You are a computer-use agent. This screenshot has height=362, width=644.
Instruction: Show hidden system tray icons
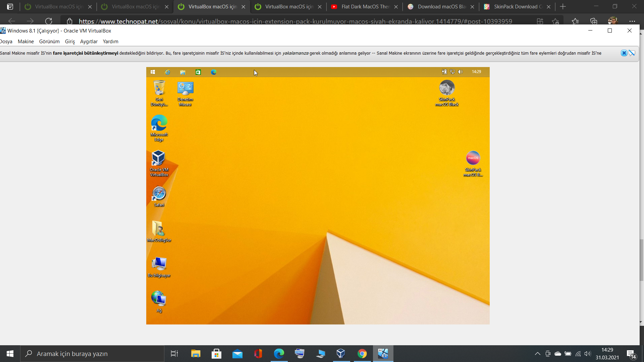[x=537, y=354]
